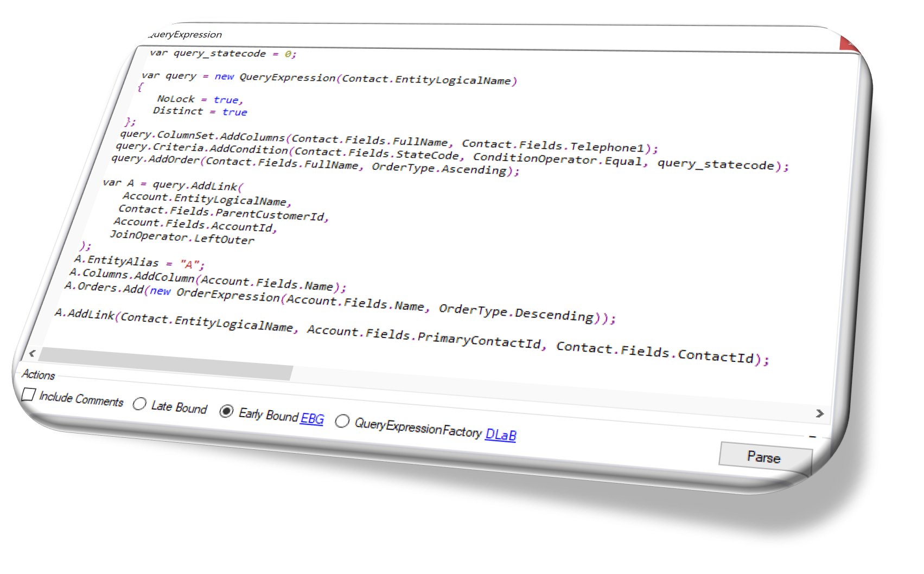Click the "Account.Fields.AccountId," line
The height and width of the screenshot is (574, 924).
tap(195, 225)
